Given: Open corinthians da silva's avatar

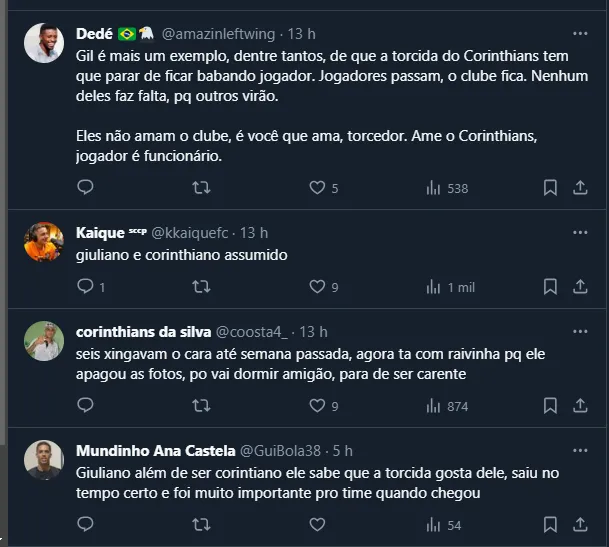Looking at the screenshot, I should tap(44, 341).
